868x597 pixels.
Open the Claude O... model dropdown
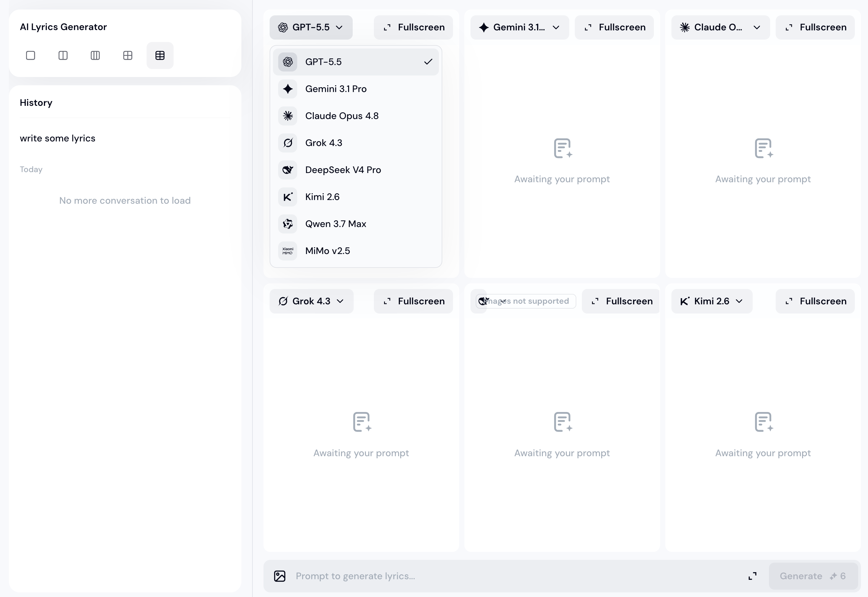pyautogui.click(x=720, y=27)
